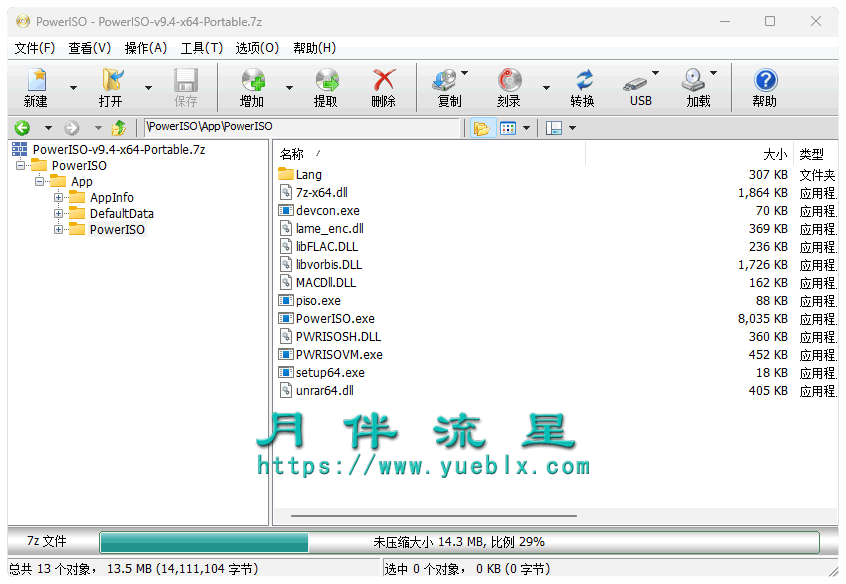846x584 pixels.
Task: Select the MACDll.DLL file row
Action: click(556, 282)
